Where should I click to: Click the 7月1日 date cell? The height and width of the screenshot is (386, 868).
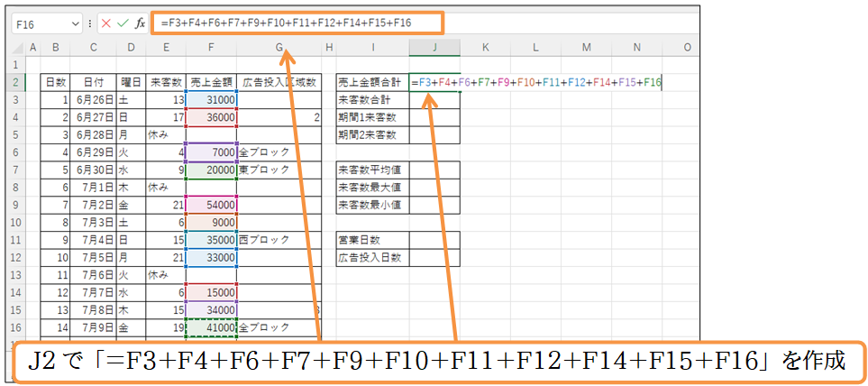(93, 188)
